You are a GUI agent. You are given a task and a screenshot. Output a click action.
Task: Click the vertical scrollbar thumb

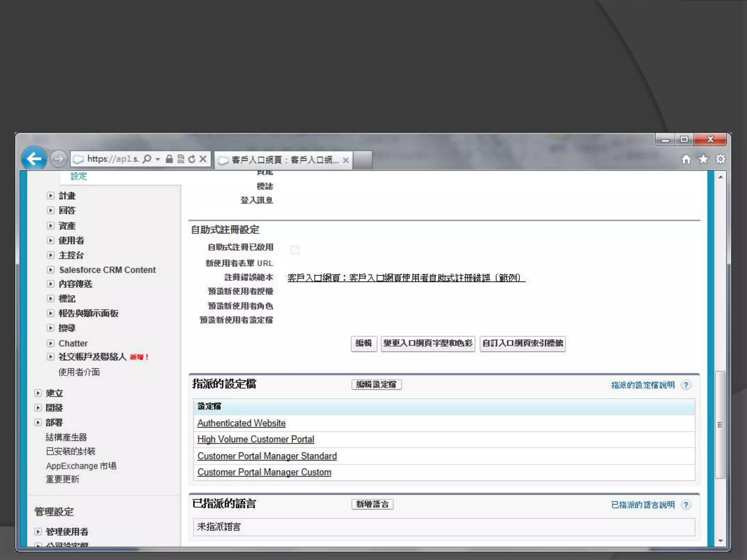(720, 425)
